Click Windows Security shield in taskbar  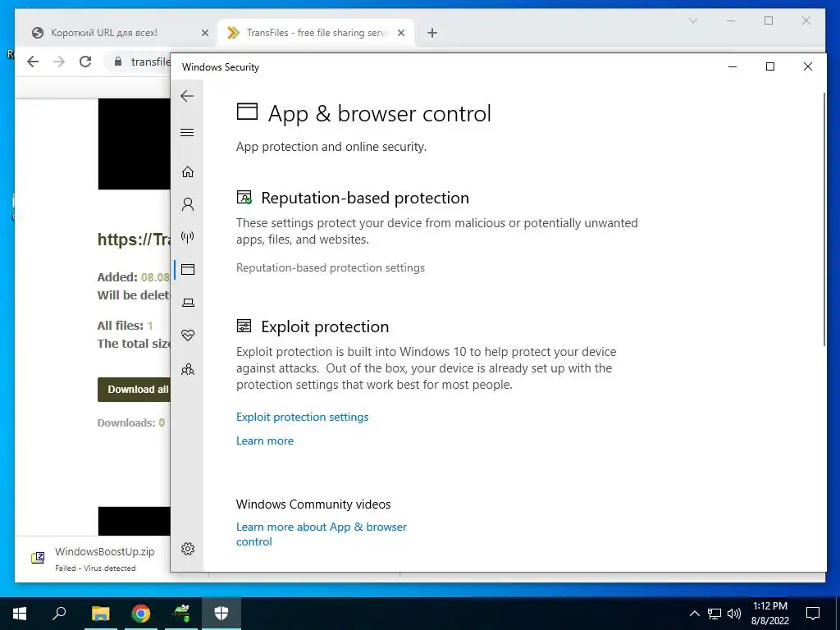[221, 614]
